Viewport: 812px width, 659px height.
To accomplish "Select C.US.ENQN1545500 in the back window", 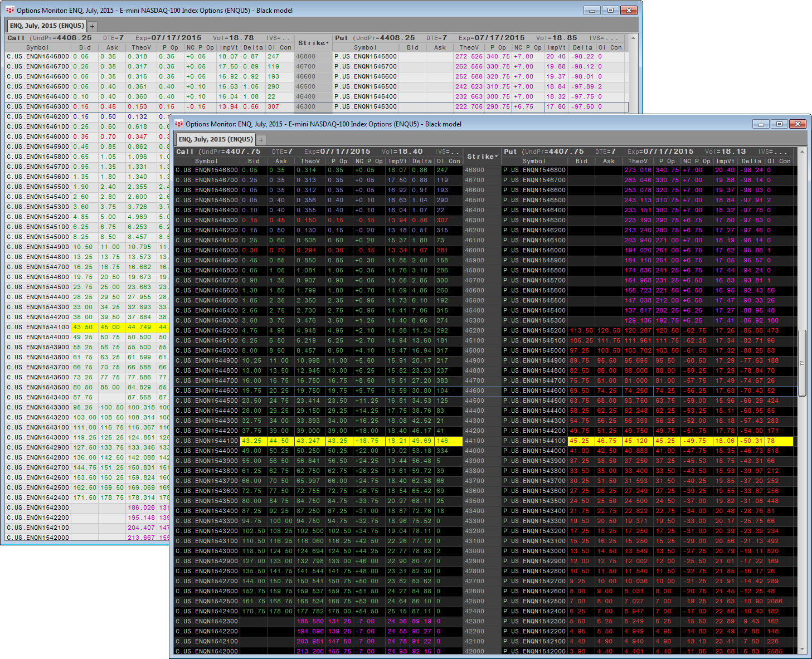I will tap(38, 187).
